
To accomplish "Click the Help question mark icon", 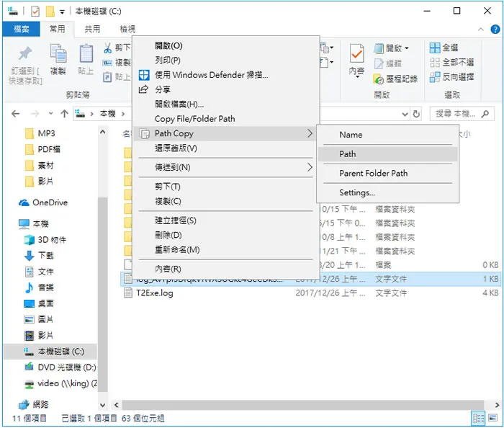I will point(495,30).
